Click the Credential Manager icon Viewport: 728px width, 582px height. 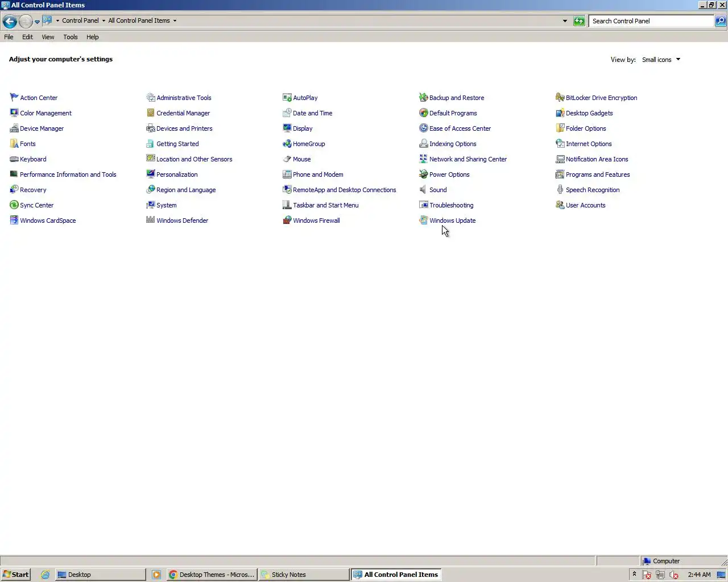coord(151,113)
